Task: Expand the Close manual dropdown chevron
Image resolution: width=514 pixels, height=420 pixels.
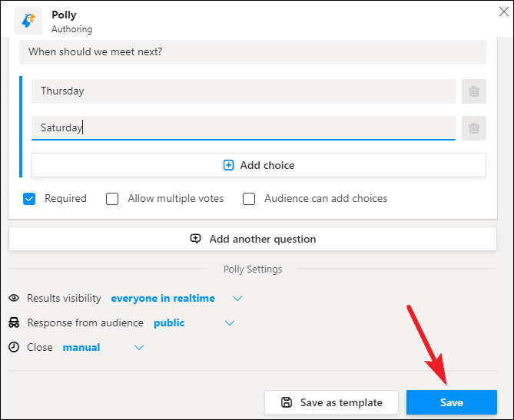Action: pyautogui.click(x=139, y=348)
